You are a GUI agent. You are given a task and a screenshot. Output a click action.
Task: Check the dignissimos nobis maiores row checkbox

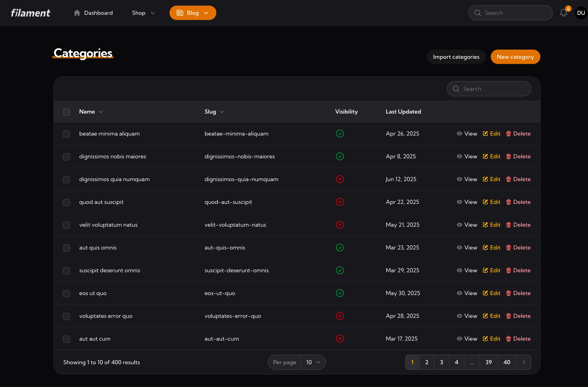(x=66, y=157)
